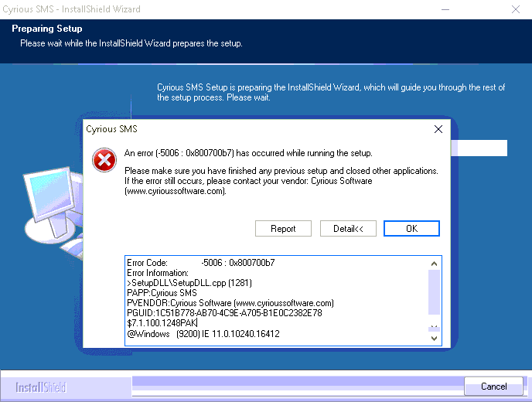This screenshot has height=402, width=532.
Task: Click the Error Information: line
Action: click(158, 273)
